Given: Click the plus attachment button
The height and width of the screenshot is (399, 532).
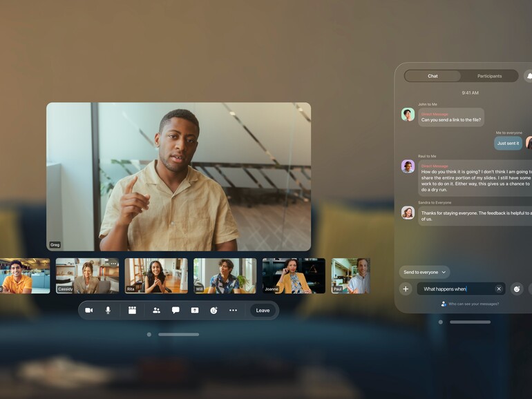Looking at the screenshot, I should (406, 289).
